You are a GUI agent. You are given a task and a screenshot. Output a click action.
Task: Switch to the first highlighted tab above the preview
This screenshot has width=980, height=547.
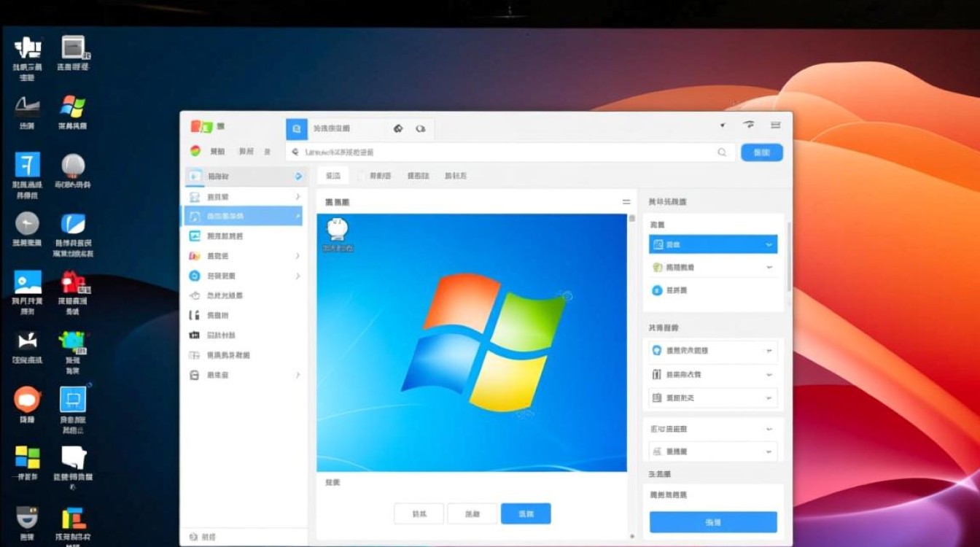pos(333,175)
